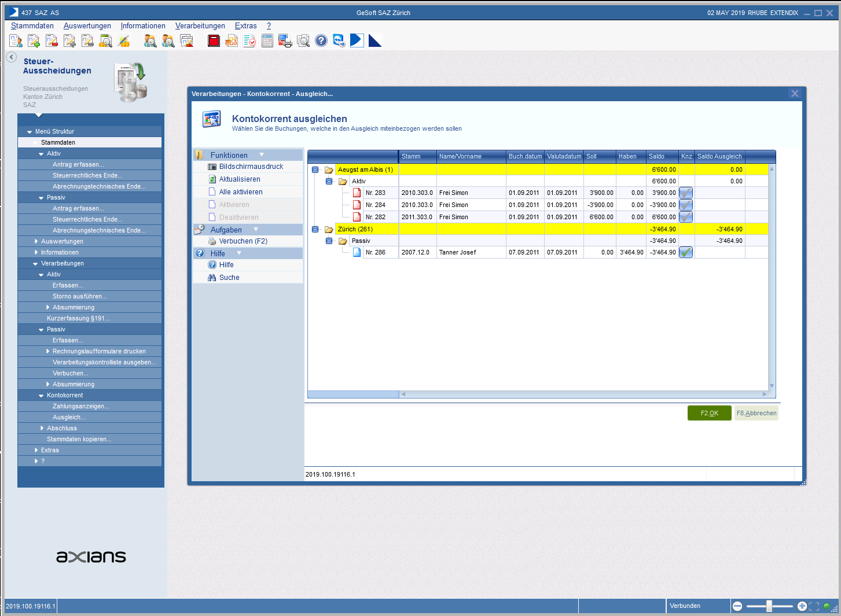Collapse the Aktiv folder in grid

[x=329, y=182]
